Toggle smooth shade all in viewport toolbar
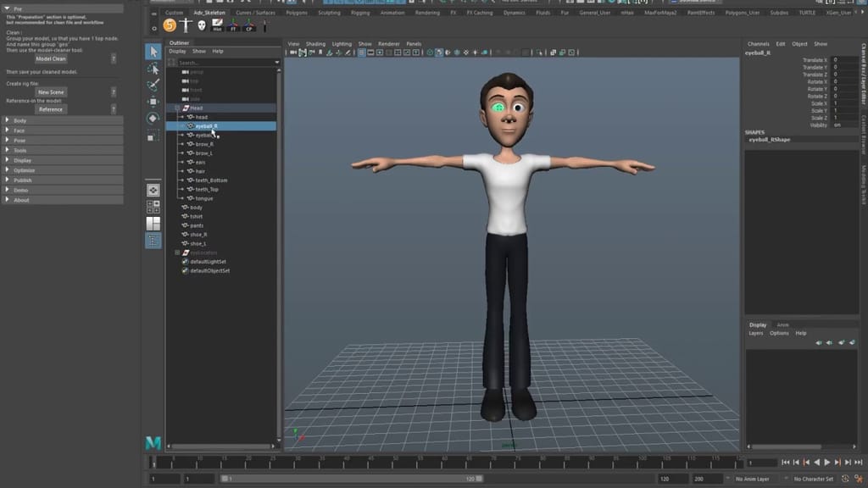Viewport: 868px width, 488px height. coord(439,53)
